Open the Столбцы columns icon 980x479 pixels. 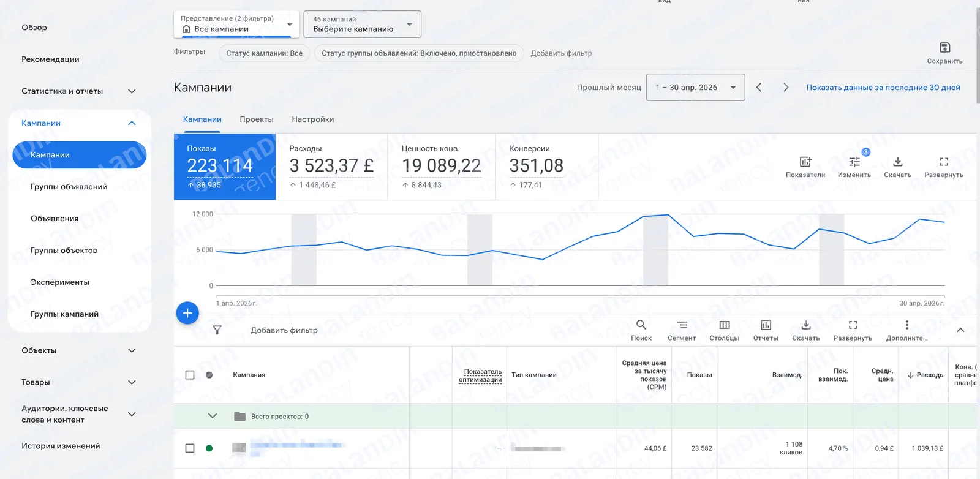725,325
